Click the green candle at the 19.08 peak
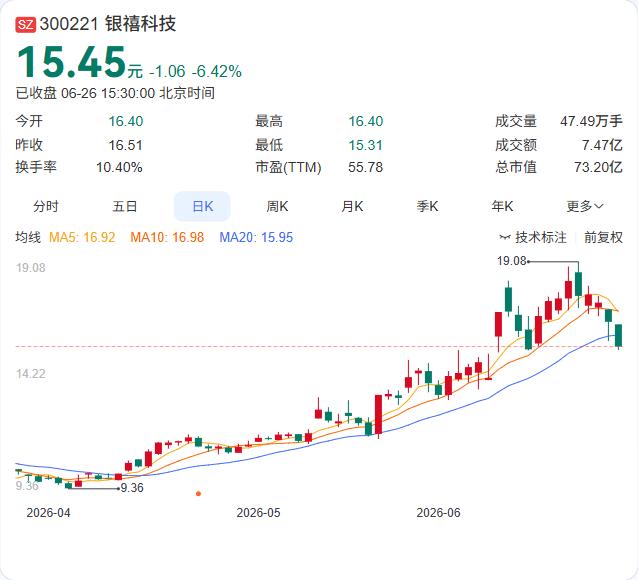 (578, 284)
